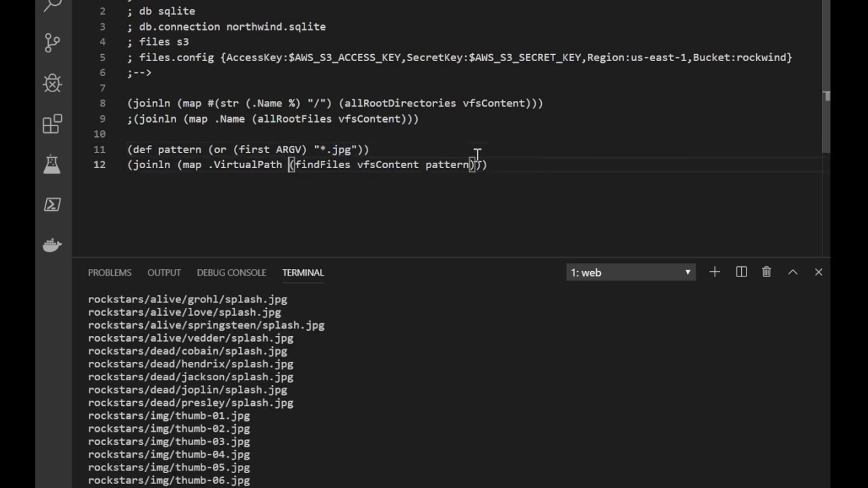Open the Docker whale view
This screenshot has width=868, height=488.
[x=52, y=245]
